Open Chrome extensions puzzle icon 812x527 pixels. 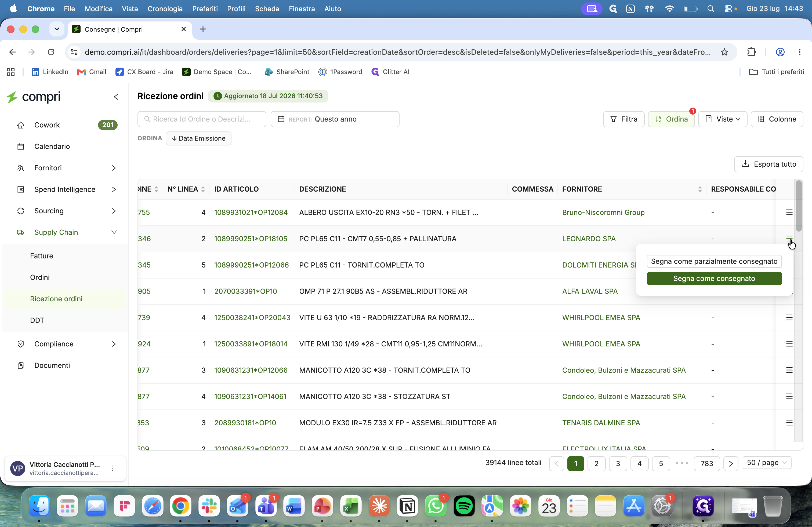point(751,52)
